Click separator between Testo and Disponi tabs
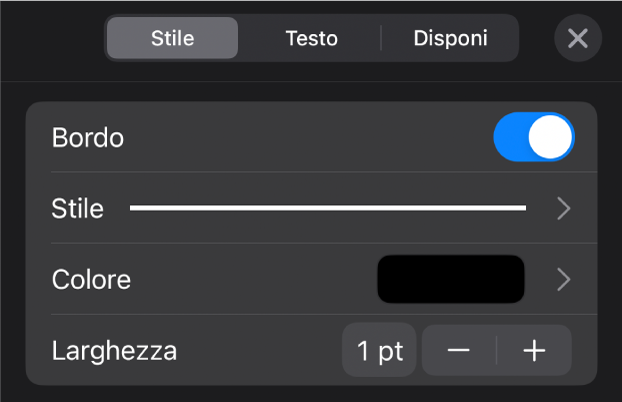This screenshot has width=622, height=402. pos(381,39)
